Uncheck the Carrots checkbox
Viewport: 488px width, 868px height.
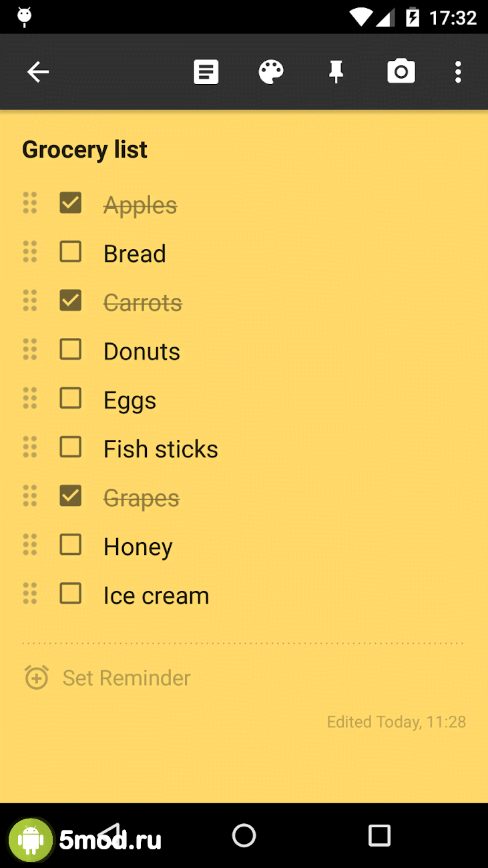tap(71, 300)
